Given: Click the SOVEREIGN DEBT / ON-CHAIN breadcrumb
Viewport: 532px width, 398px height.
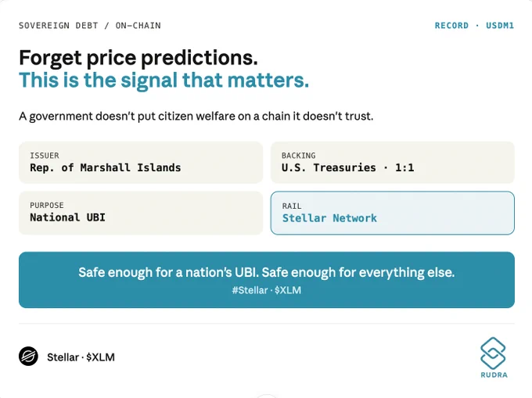Looking at the screenshot, I should (90, 26).
